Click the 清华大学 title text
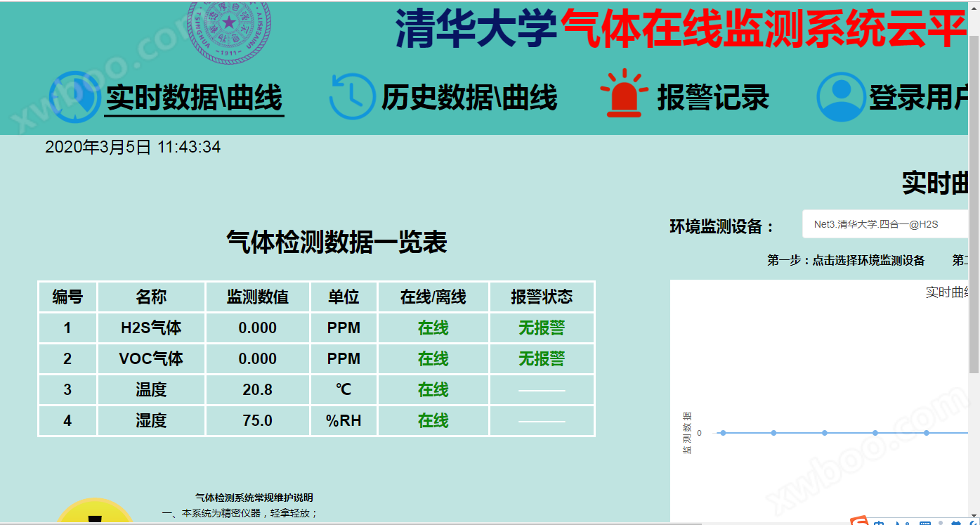The height and width of the screenshot is (525, 980). (476, 28)
